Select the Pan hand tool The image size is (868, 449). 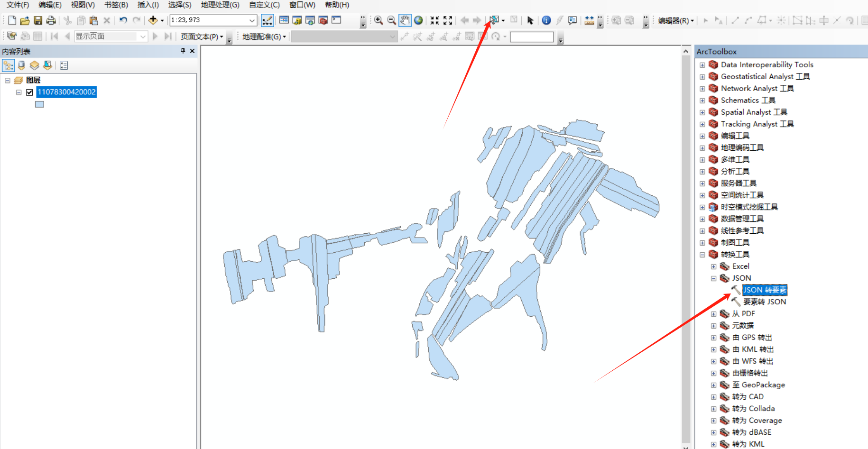coord(405,20)
